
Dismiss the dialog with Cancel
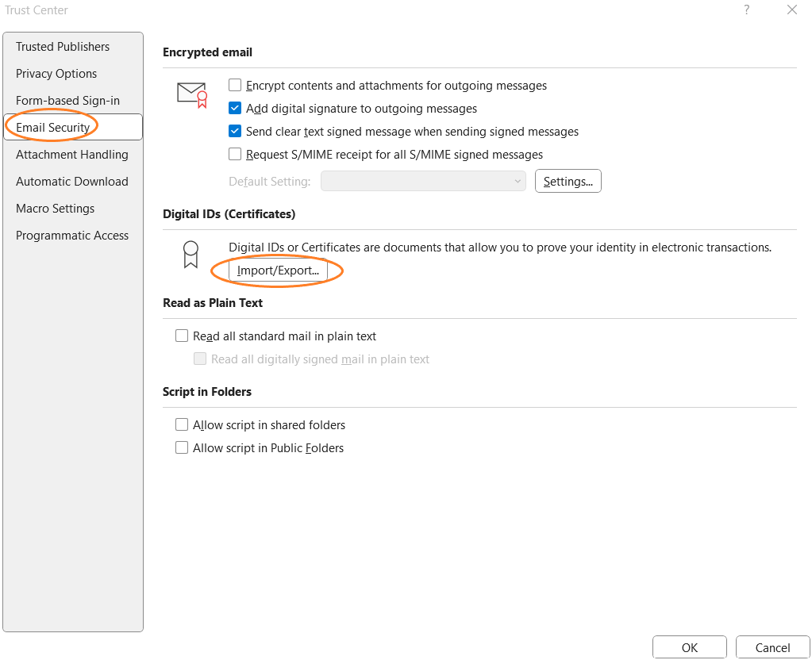coord(772,647)
